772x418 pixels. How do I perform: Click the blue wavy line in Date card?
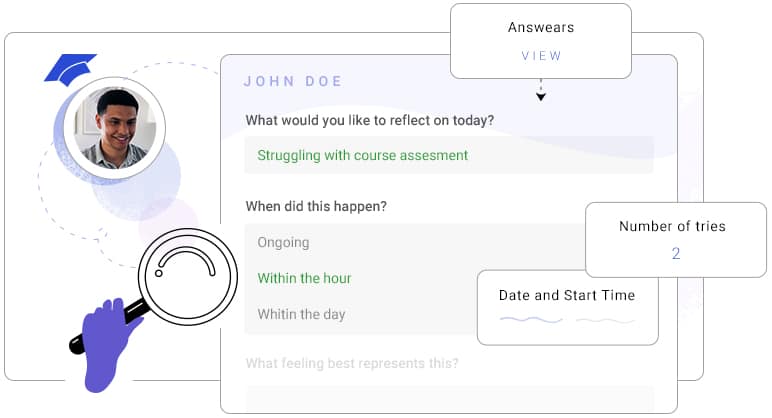coord(531,321)
